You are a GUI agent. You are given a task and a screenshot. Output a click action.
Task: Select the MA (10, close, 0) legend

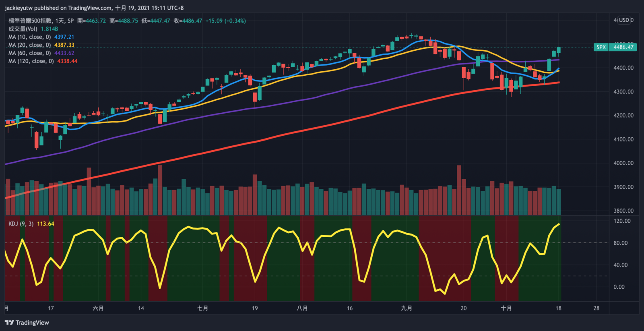(x=29, y=37)
